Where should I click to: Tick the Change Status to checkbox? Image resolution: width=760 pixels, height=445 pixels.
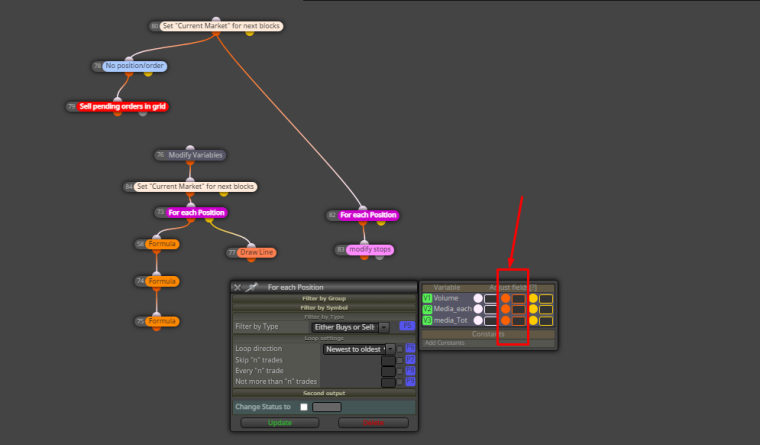(304, 407)
